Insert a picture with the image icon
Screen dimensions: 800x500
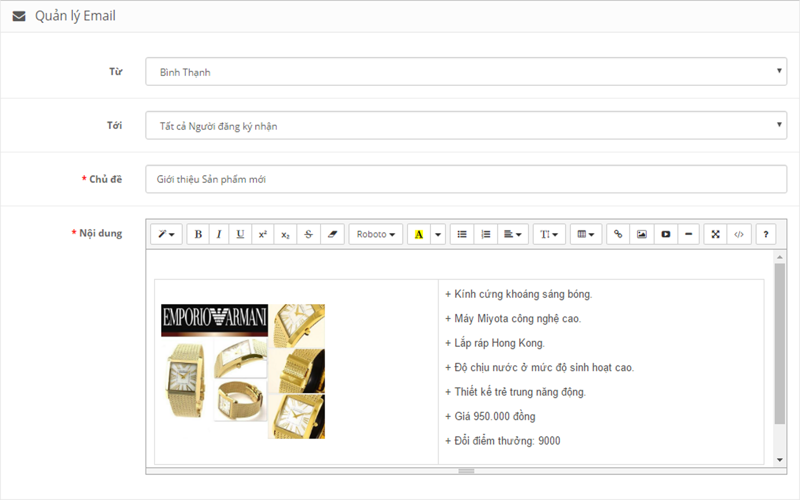pyautogui.click(x=642, y=234)
